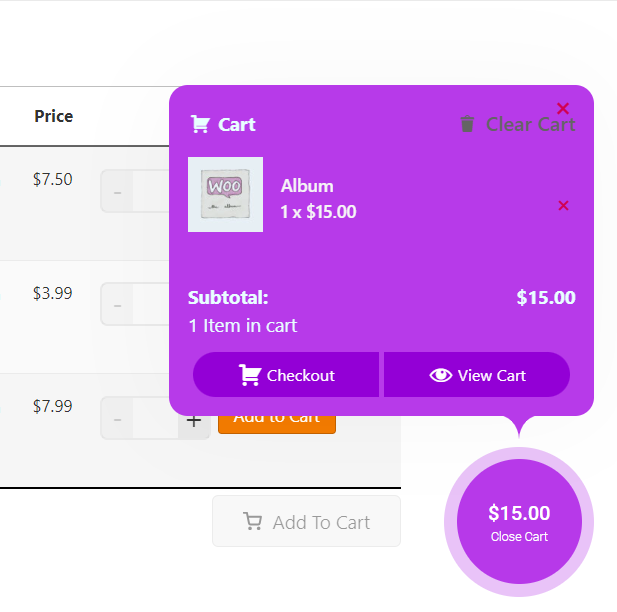617x612 pixels.
Task: Decrease quantity for the $7.99 item
Action: click(117, 419)
